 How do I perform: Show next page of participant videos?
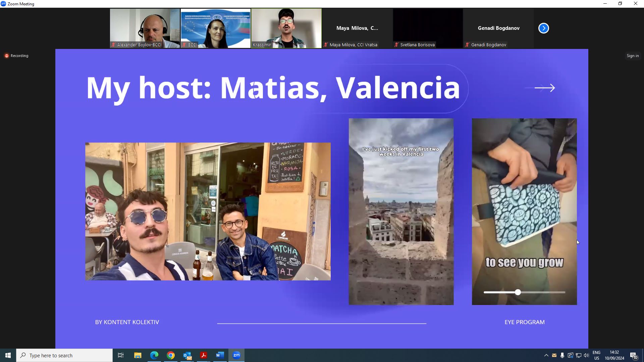point(543,28)
